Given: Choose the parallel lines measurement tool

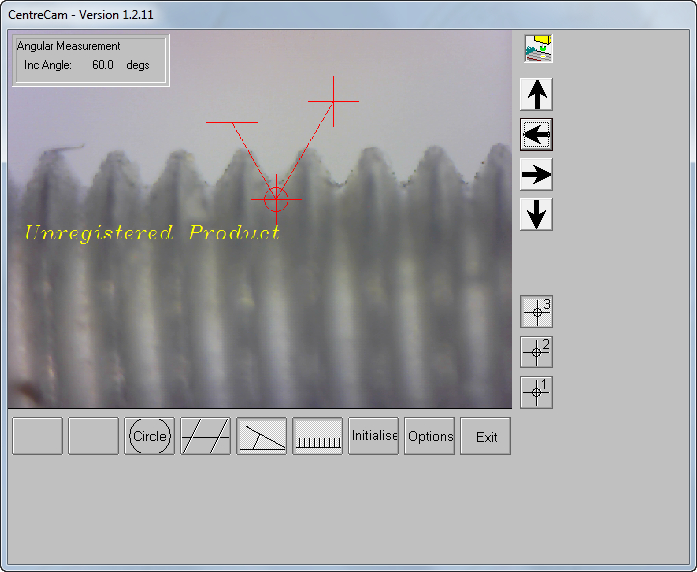Looking at the screenshot, I should tap(205, 436).
